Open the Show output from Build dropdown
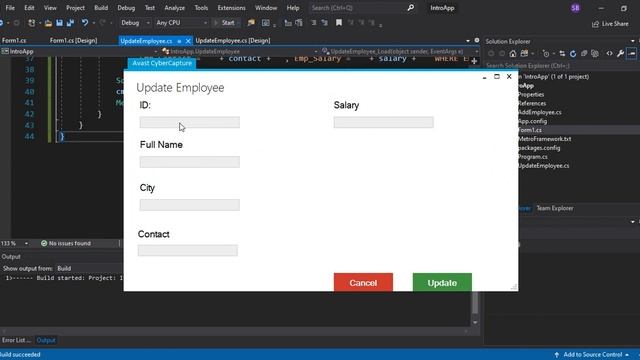The height and width of the screenshot is (360, 640). tap(89, 268)
